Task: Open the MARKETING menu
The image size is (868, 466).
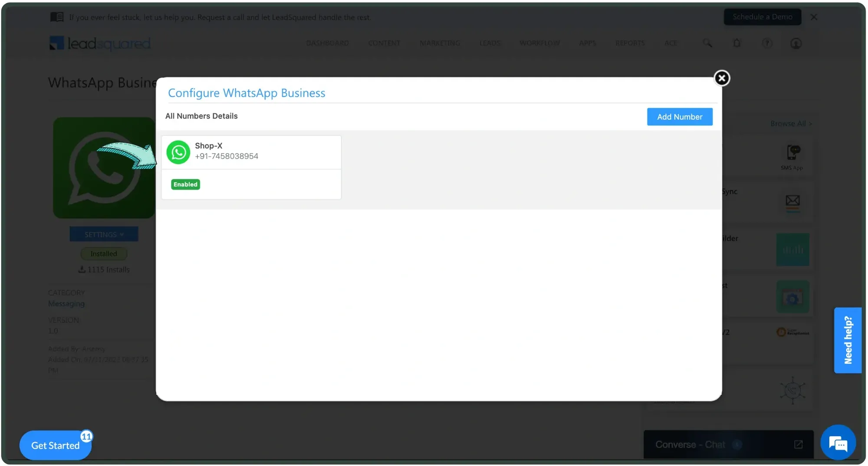Action: coord(440,43)
